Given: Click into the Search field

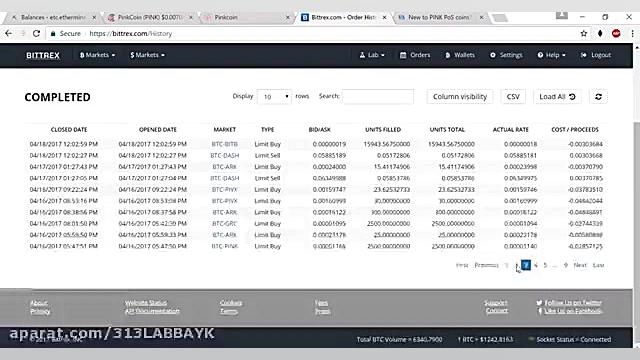Looking at the screenshot, I should click(378, 97).
